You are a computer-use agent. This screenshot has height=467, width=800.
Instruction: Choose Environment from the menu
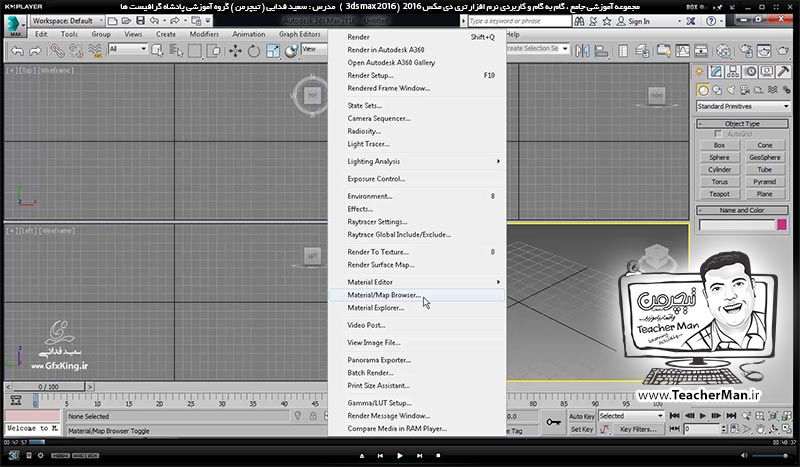(417, 196)
